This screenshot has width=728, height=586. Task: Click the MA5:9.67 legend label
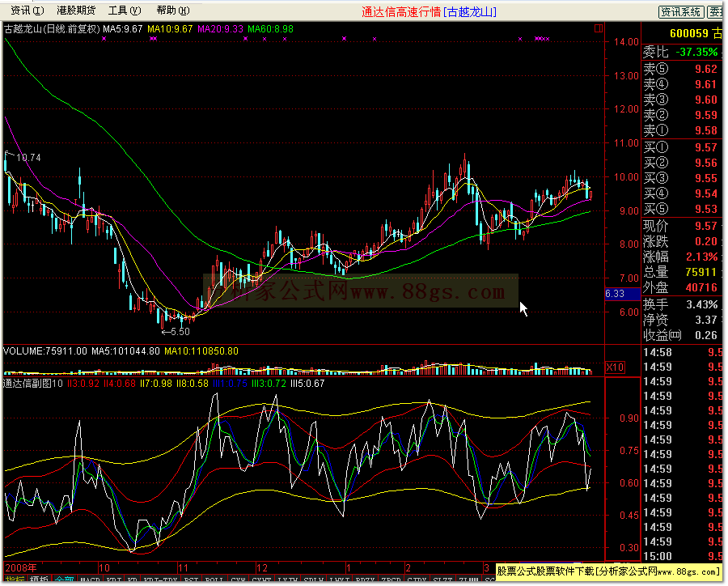[x=123, y=29]
